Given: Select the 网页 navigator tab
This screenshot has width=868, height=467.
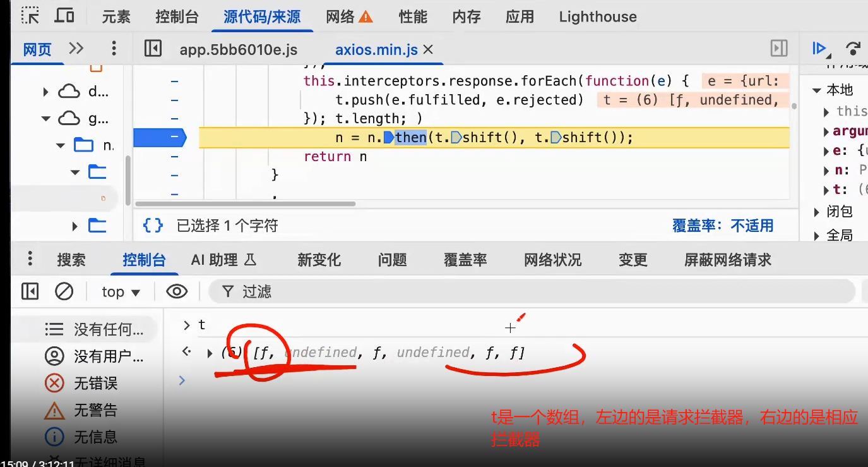Looking at the screenshot, I should click(x=37, y=49).
